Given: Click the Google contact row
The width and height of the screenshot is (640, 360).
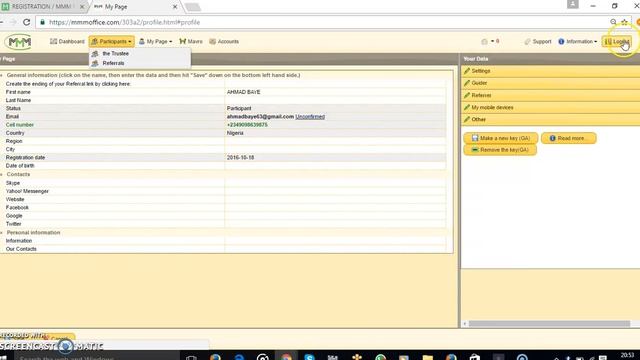Looking at the screenshot, I should coord(224,216).
